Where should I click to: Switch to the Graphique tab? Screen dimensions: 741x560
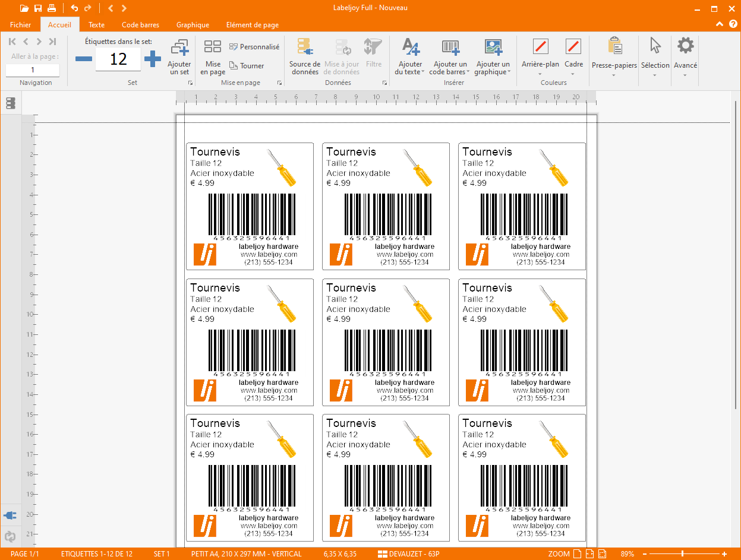tap(193, 25)
